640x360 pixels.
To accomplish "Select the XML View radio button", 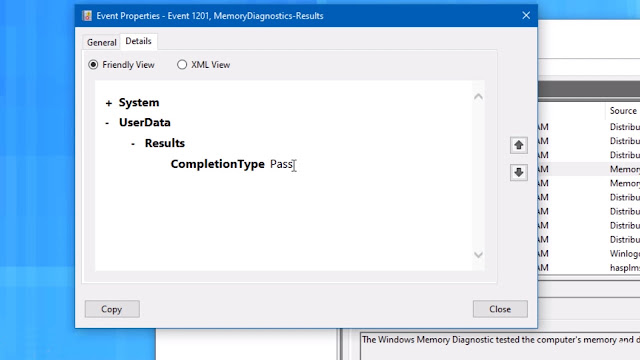I will pos(182,64).
